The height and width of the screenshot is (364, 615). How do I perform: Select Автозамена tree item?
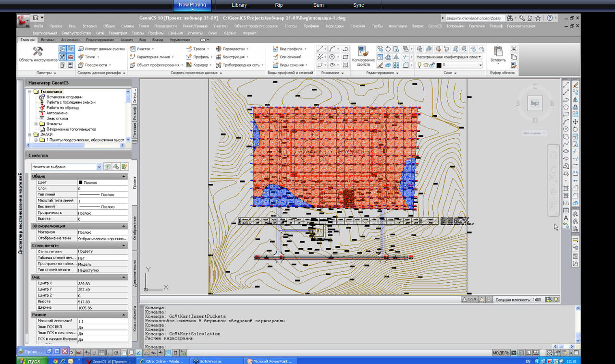57,113
